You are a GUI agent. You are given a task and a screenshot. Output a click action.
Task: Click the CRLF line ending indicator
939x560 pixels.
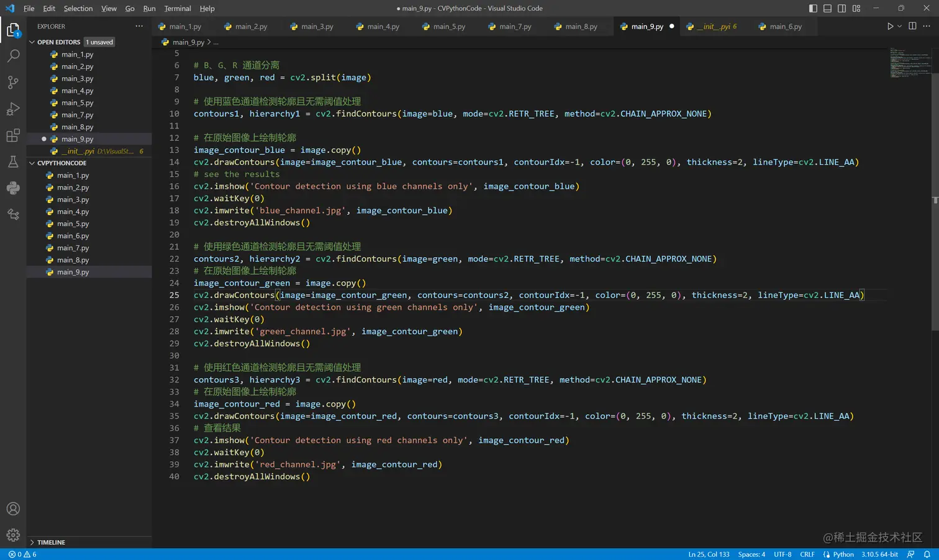tap(807, 554)
